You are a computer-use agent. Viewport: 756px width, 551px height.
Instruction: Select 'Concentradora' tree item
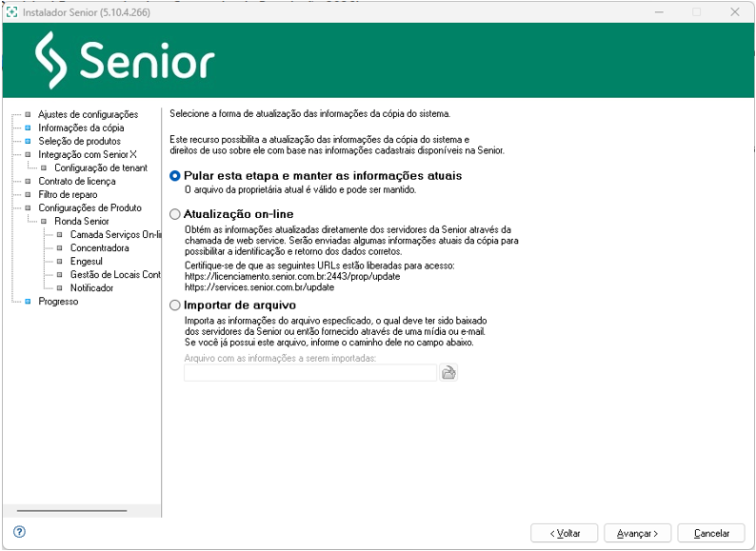click(x=99, y=247)
